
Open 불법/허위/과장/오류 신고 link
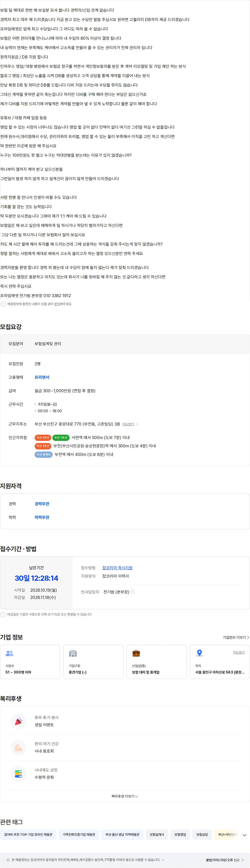pos(223,860)
